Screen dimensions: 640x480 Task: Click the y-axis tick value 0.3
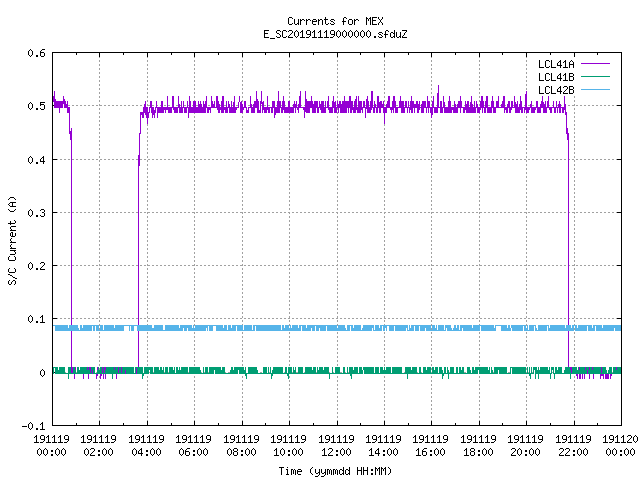tap(36, 213)
